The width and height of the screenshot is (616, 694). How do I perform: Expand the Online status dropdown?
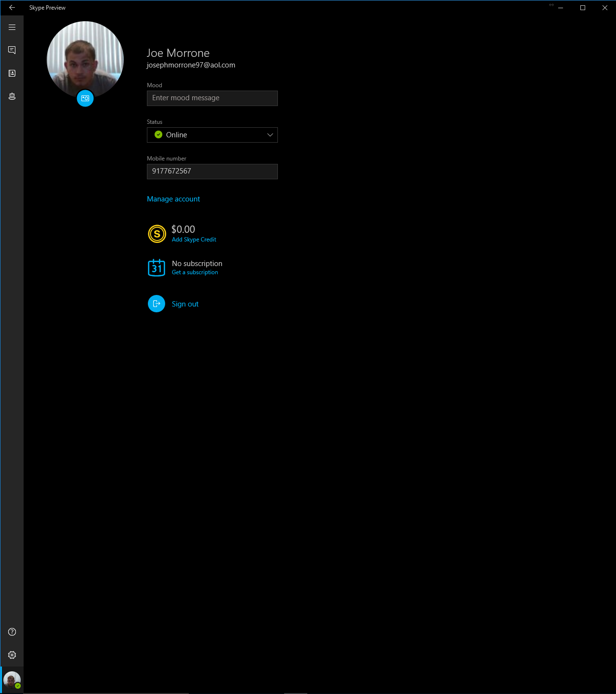point(212,135)
